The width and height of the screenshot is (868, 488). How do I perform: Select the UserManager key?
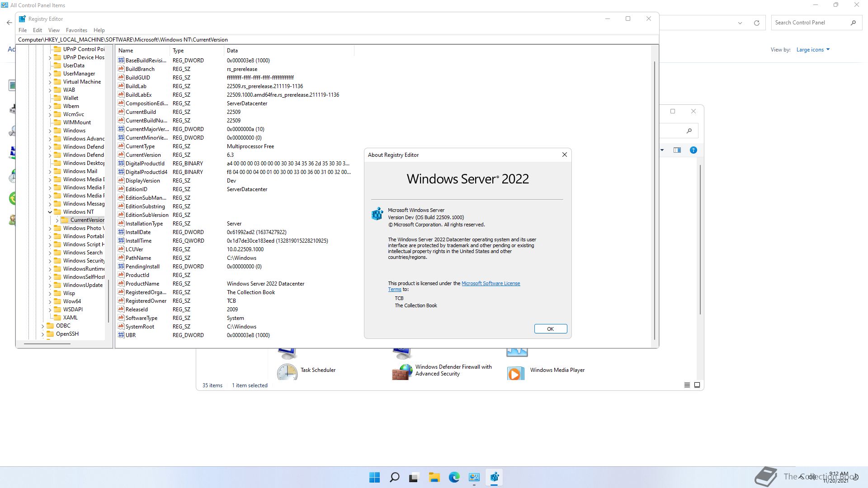point(79,74)
